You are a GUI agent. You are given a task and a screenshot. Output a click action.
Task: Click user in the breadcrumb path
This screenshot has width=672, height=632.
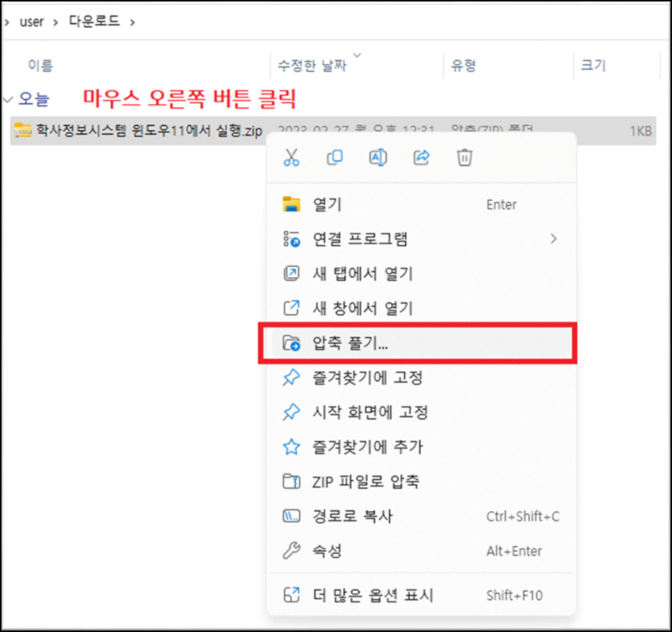pyautogui.click(x=31, y=21)
